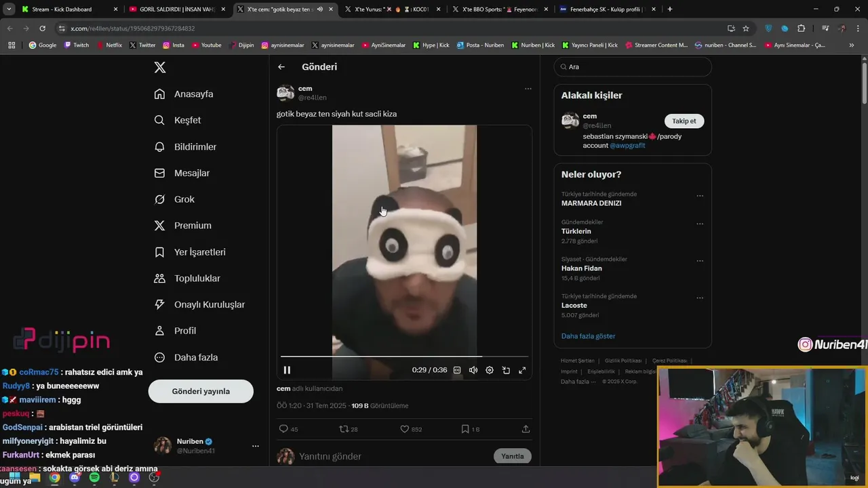Viewport: 868px width, 488px height.
Task: Open cem's profile avatar on the post
Action: click(x=285, y=93)
